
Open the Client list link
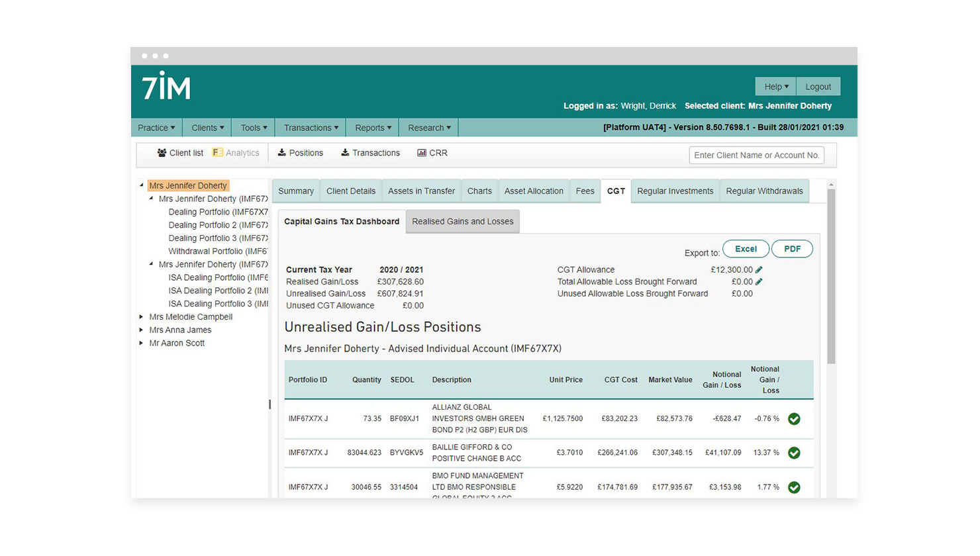pos(180,153)
